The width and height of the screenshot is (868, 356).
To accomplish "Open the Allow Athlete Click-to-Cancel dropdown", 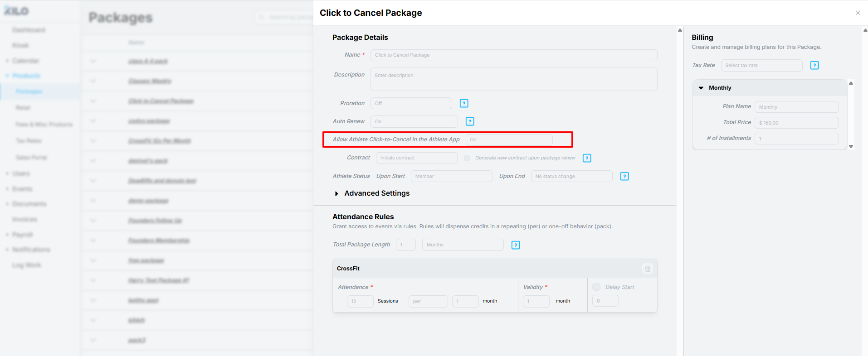I will click(x=509, y=140).
